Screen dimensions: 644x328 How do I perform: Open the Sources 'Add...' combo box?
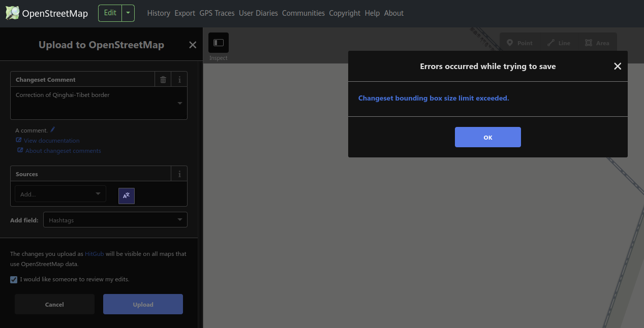tap(60, 194)
